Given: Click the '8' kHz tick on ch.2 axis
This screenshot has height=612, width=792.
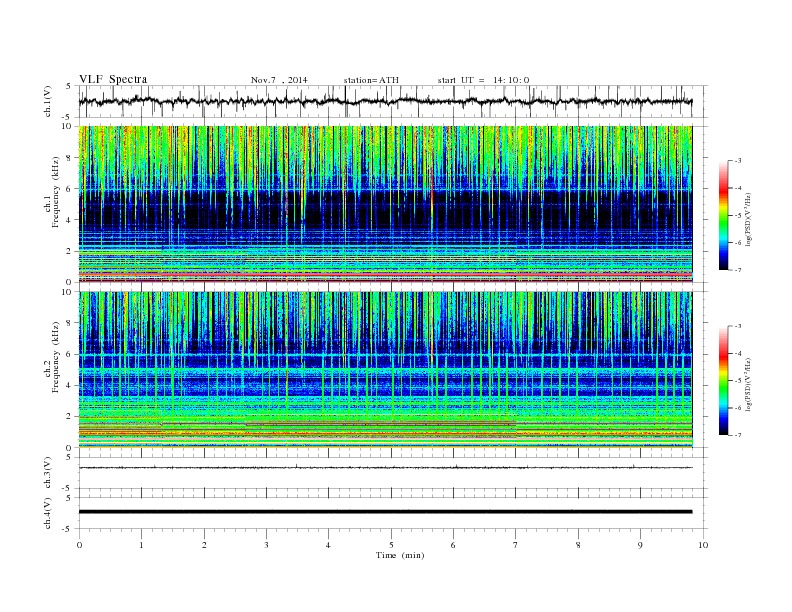Looking at the screenshot, I should (x=70, y=323).
